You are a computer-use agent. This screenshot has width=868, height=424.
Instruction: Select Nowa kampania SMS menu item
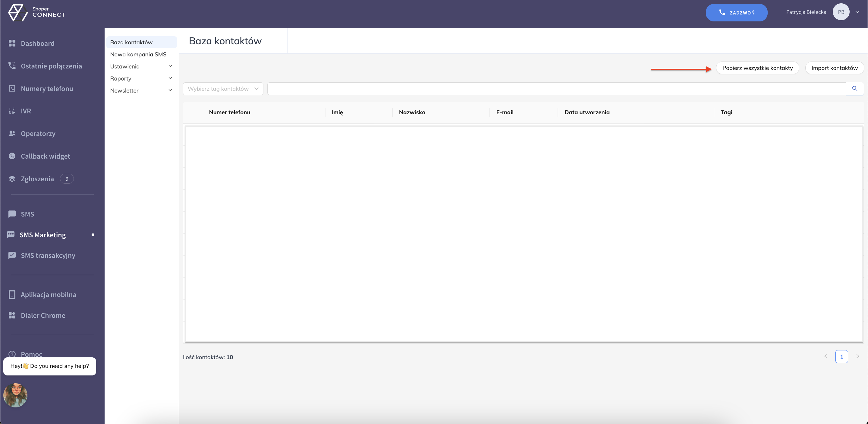[x=138, y=54]
